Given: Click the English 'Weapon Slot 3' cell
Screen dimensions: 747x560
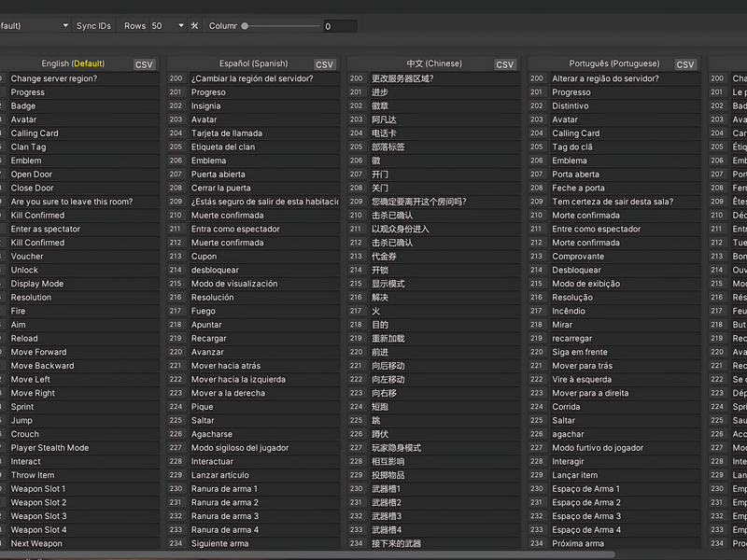Looking at the screenshot, I should click(x=84, y=516).
